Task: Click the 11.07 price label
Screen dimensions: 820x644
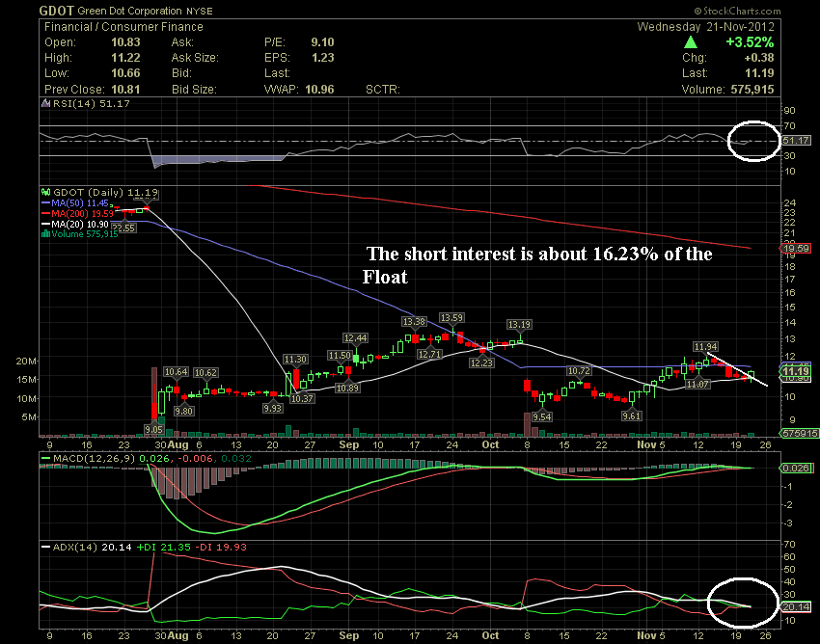Action: (x=697, y=385)
